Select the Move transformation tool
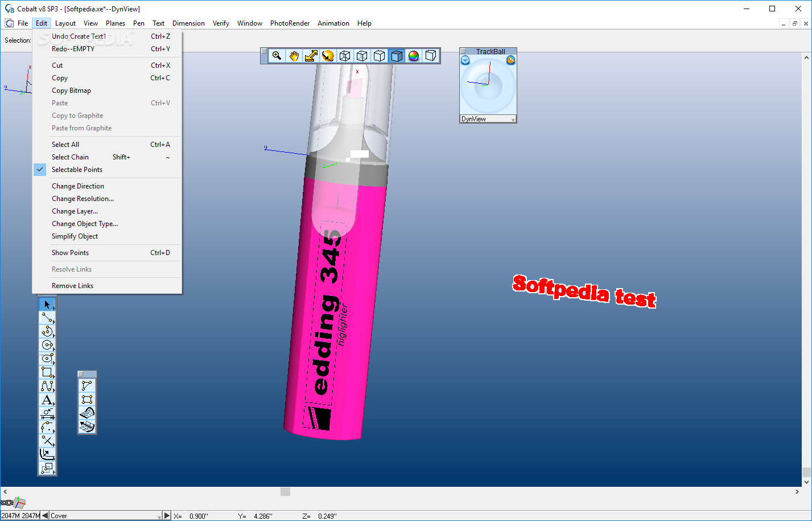Viewport: 812px width, 521px height. 47,468
